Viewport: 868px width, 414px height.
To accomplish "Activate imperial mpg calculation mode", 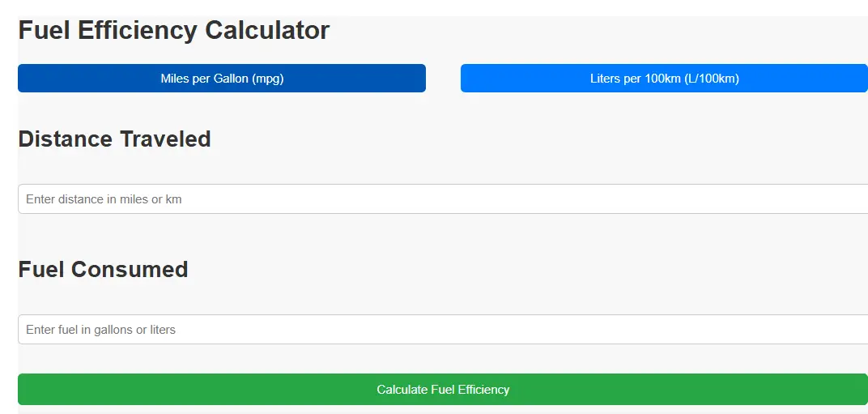I will [222, 79].
